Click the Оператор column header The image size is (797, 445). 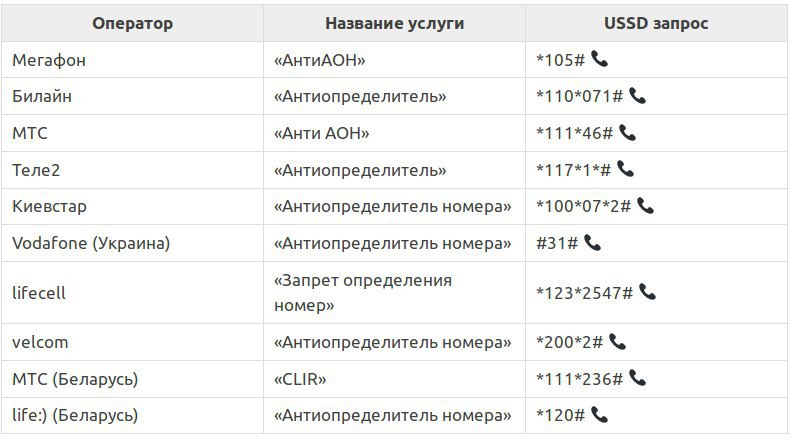[x=132, y=23]
